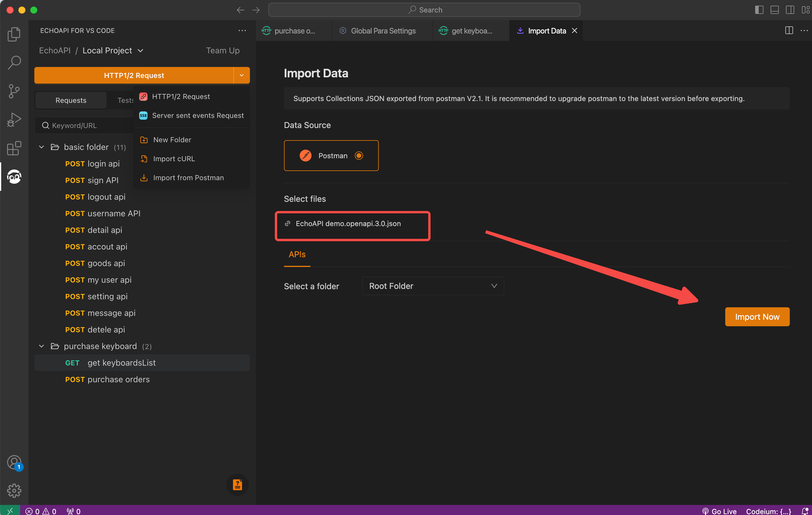Collapse the purchase keyboard folder
The width and height of the screenshot is (812, 515).
click(x=41, y=346)
